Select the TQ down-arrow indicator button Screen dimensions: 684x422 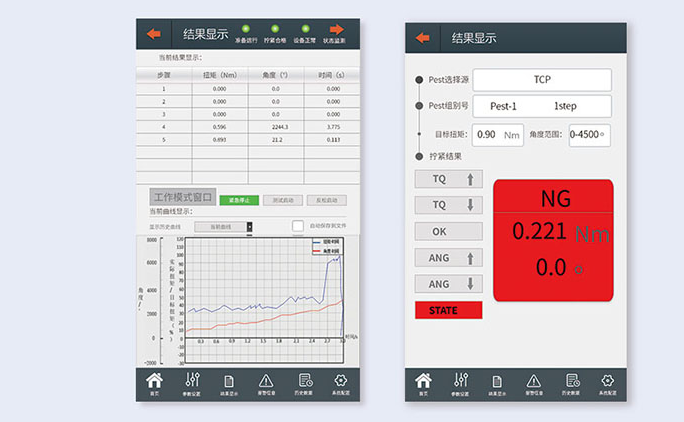(x=448, y=205)
